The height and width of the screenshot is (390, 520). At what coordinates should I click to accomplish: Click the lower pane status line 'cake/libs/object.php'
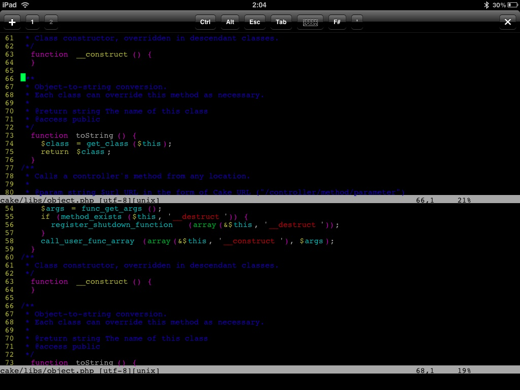[x=47, y=370]
